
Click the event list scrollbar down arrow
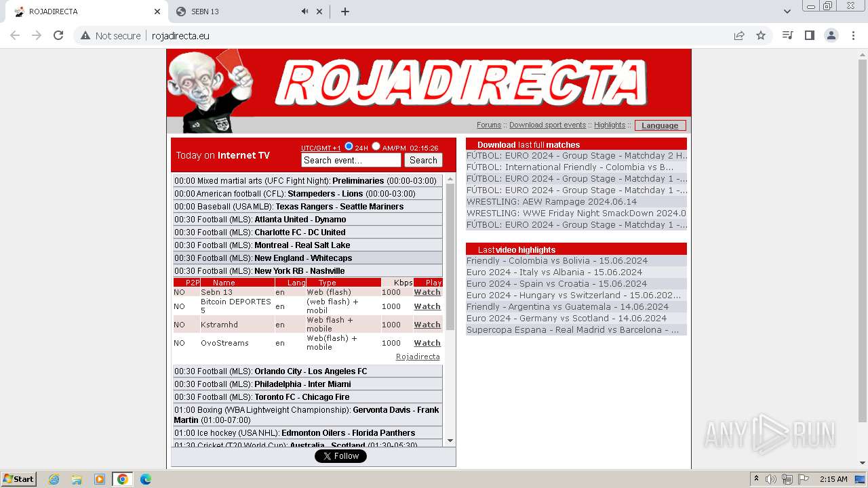point(450,441)
